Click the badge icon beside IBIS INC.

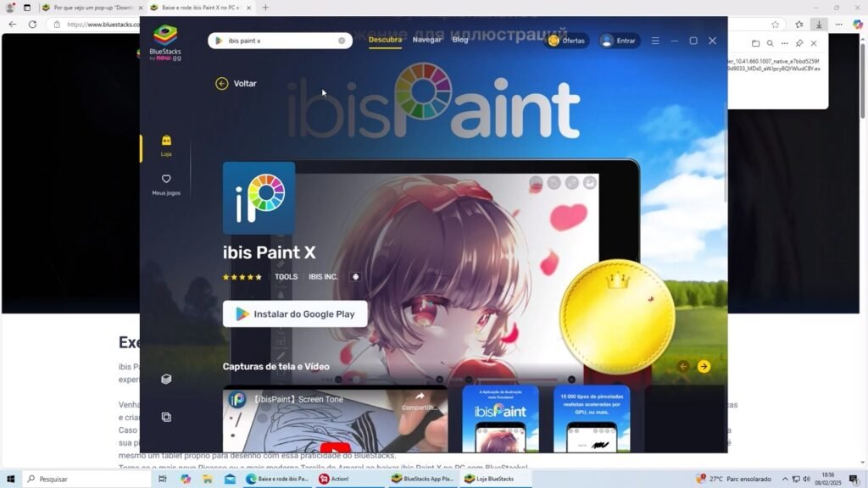coord(355,277)
